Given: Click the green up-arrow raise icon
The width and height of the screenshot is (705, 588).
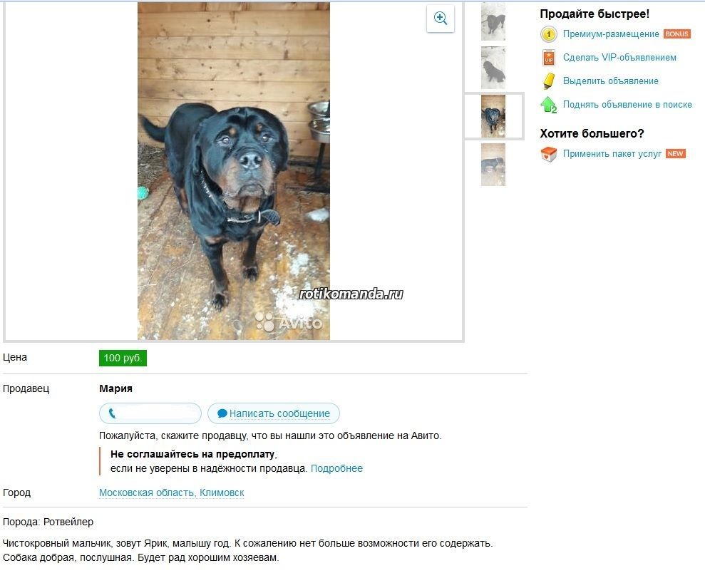Looking at the screenshot, I should pyautogui.click(x=549, y=105).
